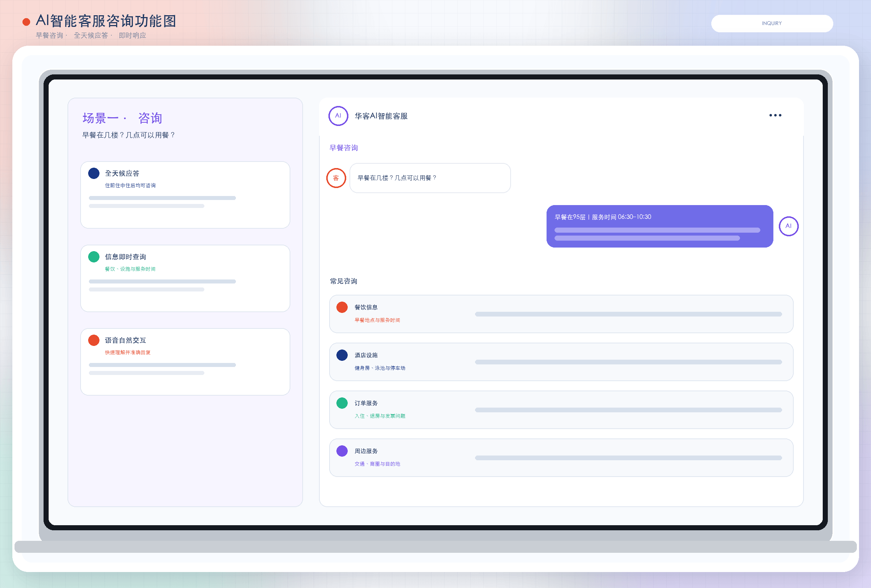Image resolution: width=871 pixels, height=588 pixels.
Task: Click the subtitle 餐饮、设施与服务时间
Action: pyautogui.click(x=130, y=269)
